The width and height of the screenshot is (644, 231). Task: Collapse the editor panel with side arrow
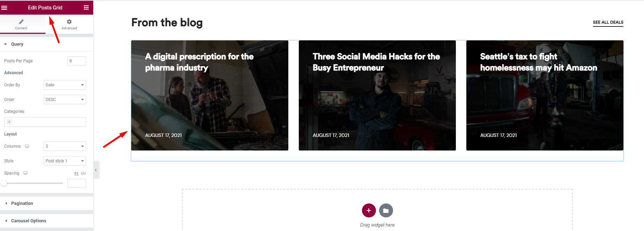[x=96, y=170]
